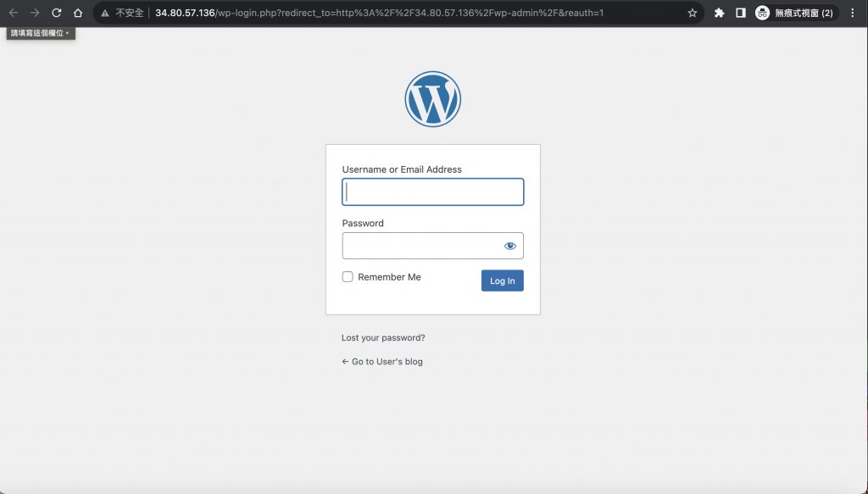Open the extensions puzzle icon

pyautogui.click(x=719, y=13)
